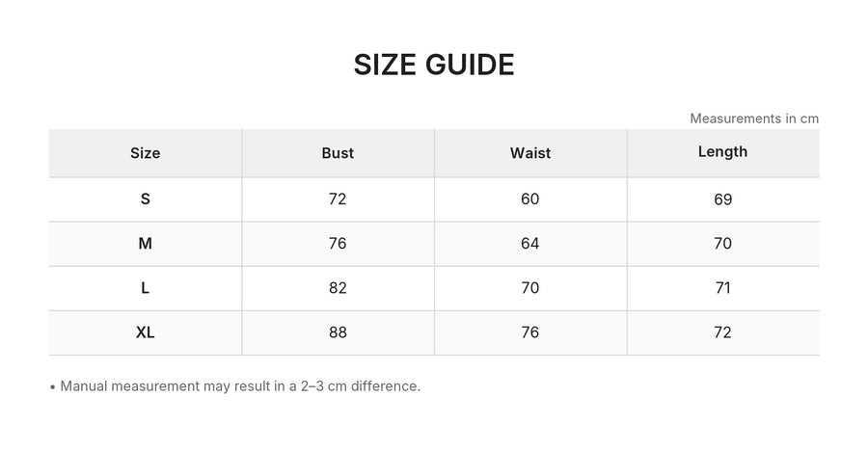Select the Bust column header
This screenshot has height=450, width=868.
(338, 153)
